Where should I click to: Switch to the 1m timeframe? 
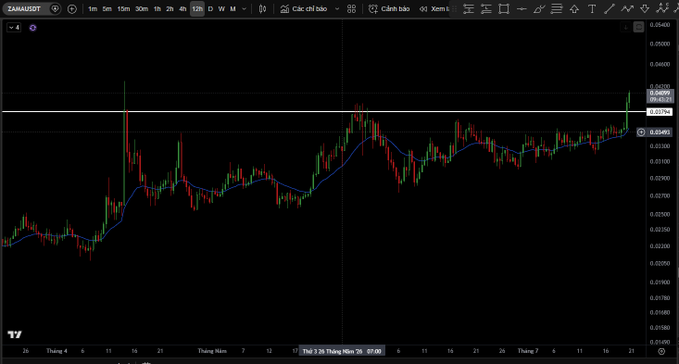pyautogui.click(x=93, y=9)
